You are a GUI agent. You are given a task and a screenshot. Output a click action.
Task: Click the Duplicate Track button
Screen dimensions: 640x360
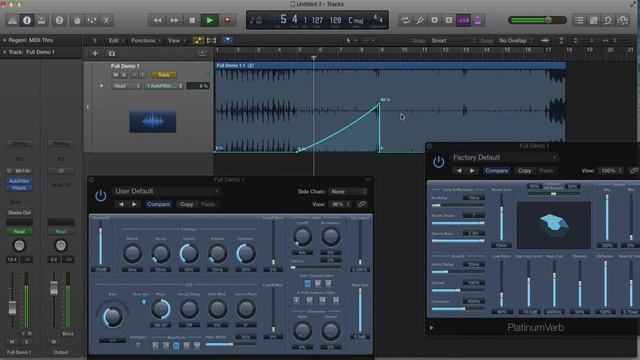111,53
